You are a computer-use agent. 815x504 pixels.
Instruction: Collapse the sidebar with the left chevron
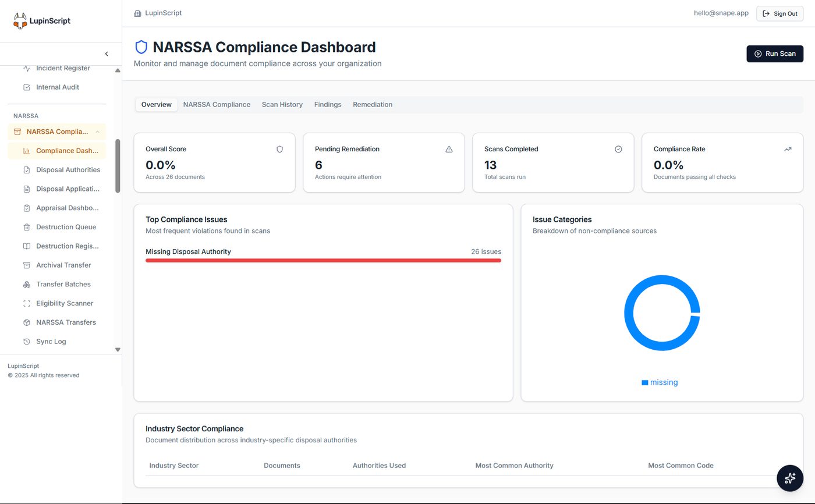107,54
